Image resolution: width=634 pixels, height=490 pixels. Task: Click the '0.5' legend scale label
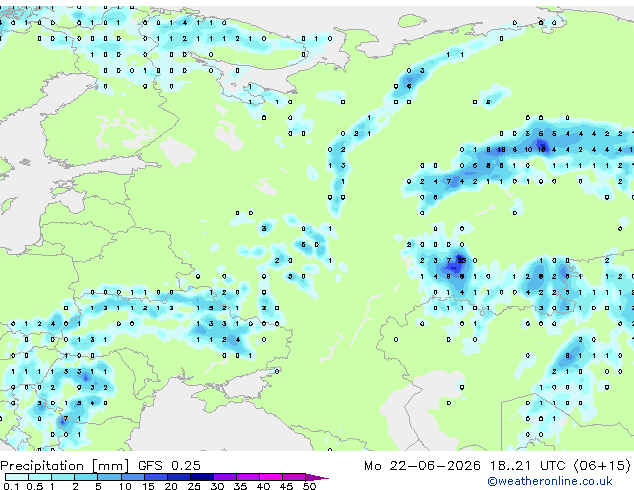(x=35, y=486)
